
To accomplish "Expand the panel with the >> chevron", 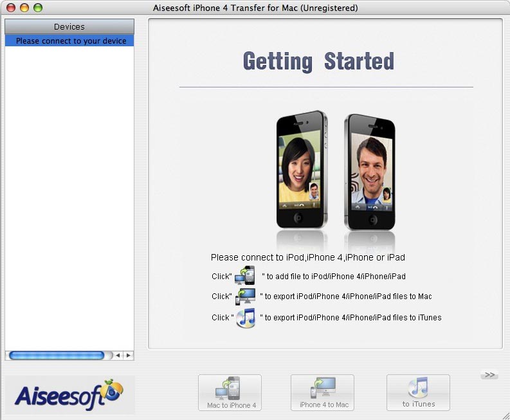I will (x=489, y=375).
